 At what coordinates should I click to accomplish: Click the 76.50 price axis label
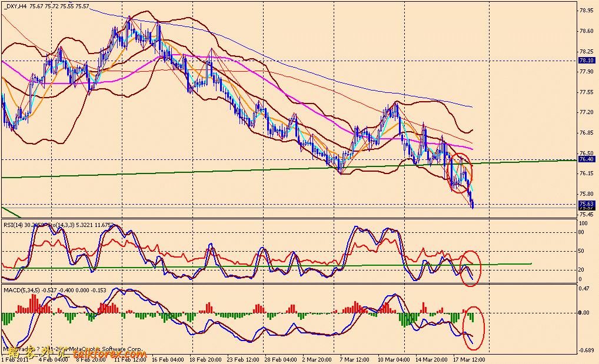(x=586, y=153)
